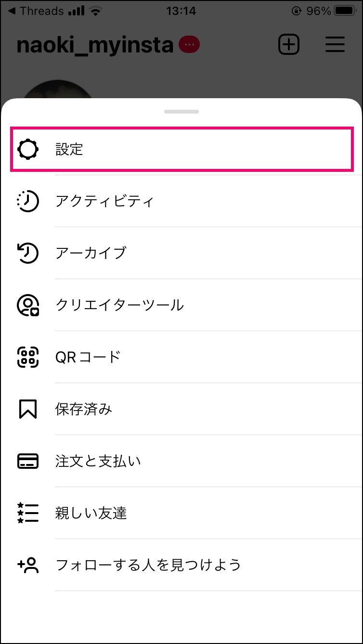Tap the QR code icon
The height and width of the screenshot is (644, 363).
(28, 357)
